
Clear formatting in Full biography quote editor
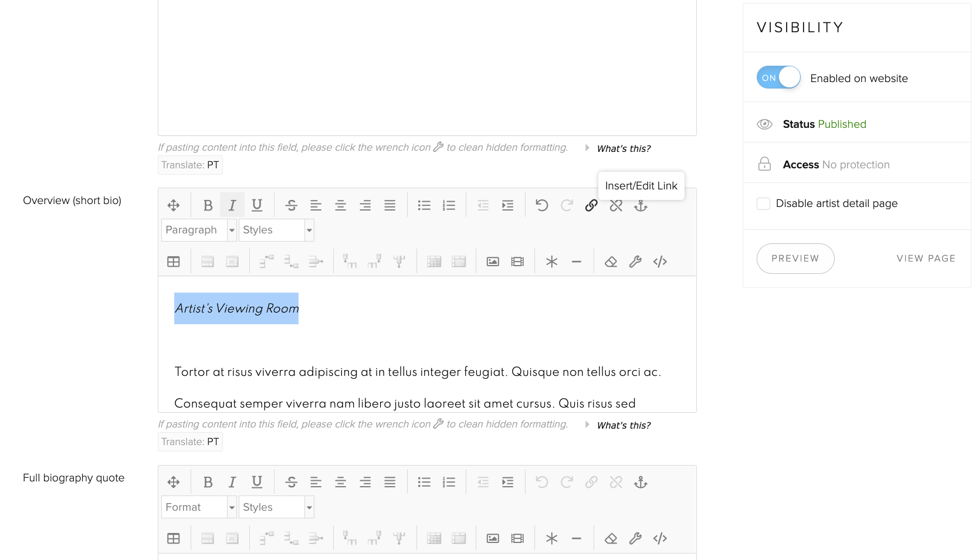pyautogui.click(x=611, y=538)
